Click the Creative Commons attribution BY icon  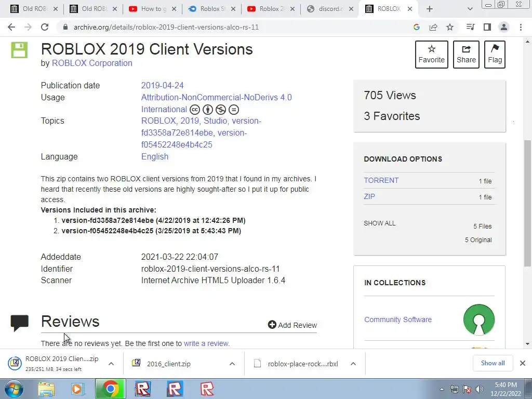point(208,110)
